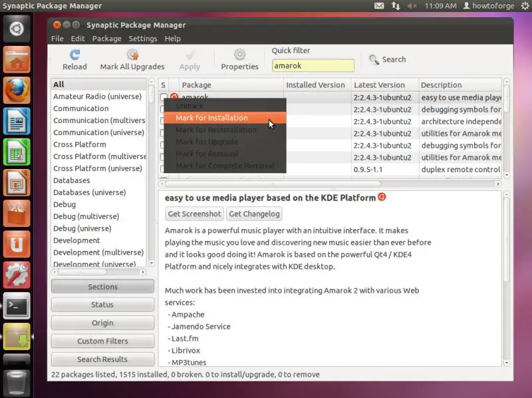This screenshot has height=398, width=532.
Task: Open Ubuntu Software Center in the launcher
Action: coord(17,213)
